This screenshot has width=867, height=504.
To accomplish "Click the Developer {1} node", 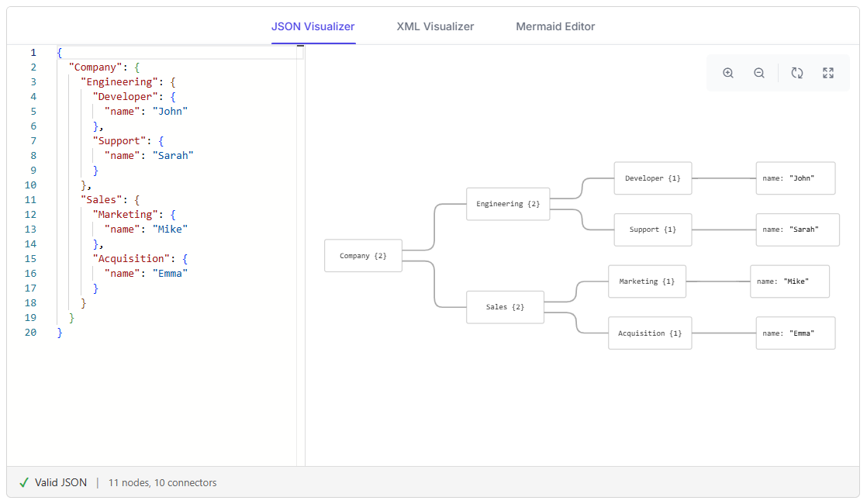I will (x=653, y=178).
